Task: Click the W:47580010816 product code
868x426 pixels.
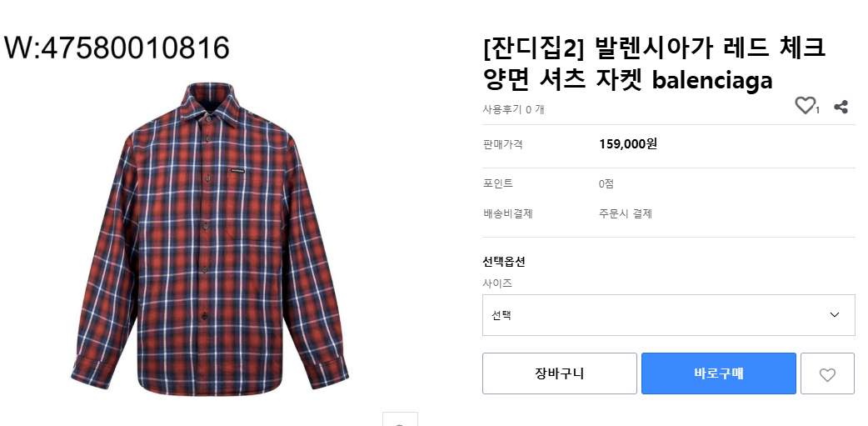Action: pyautogui.click(x=117, y=48)
